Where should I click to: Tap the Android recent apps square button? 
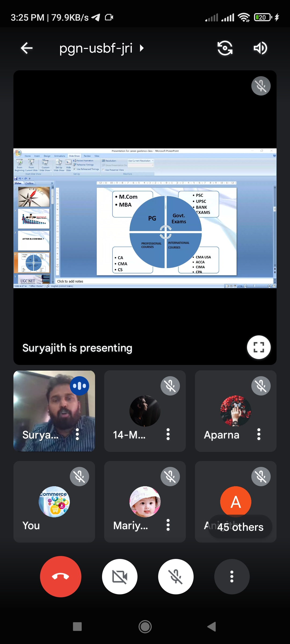click(77, 627)
